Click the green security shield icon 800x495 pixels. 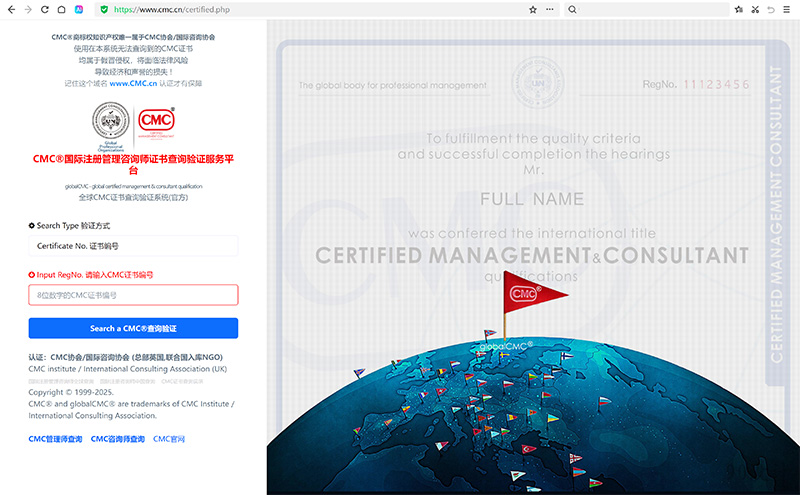pos(104,9)
